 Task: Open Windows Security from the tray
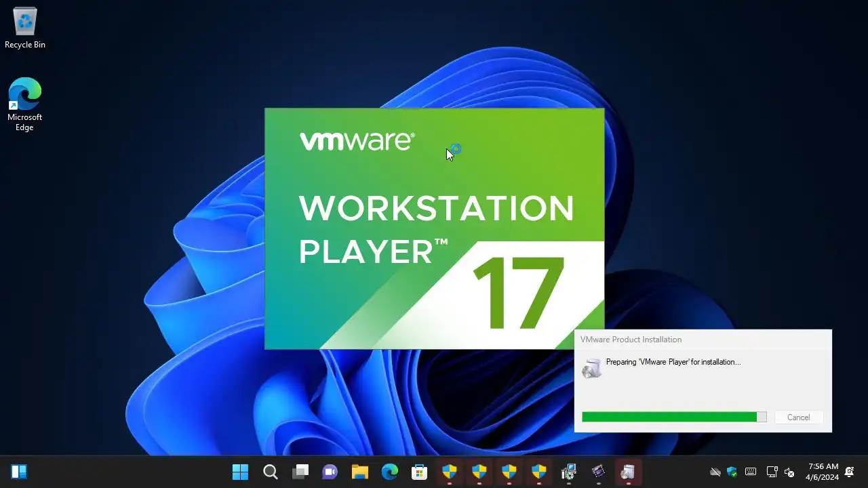coord(732,472)
